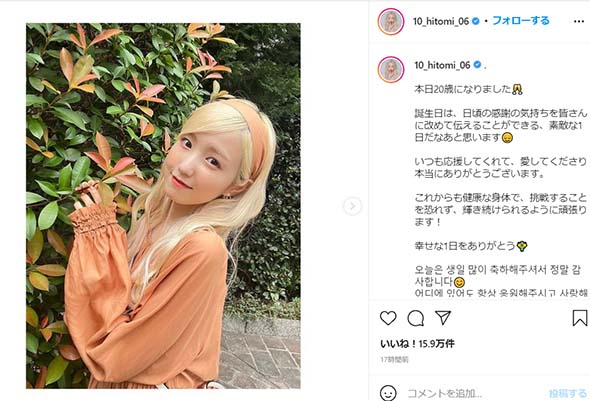590x401 pixels.
Task: Click the main post photo
Action: click(x=163, y=206)
